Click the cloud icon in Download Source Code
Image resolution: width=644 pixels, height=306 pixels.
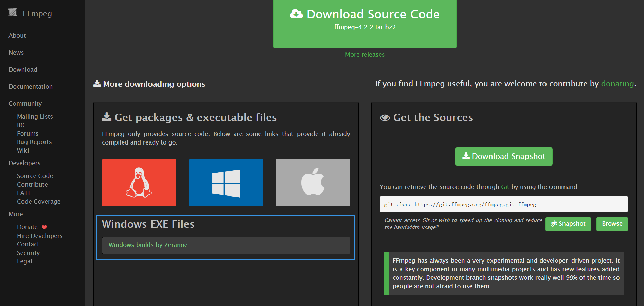[x=296, y=14]
